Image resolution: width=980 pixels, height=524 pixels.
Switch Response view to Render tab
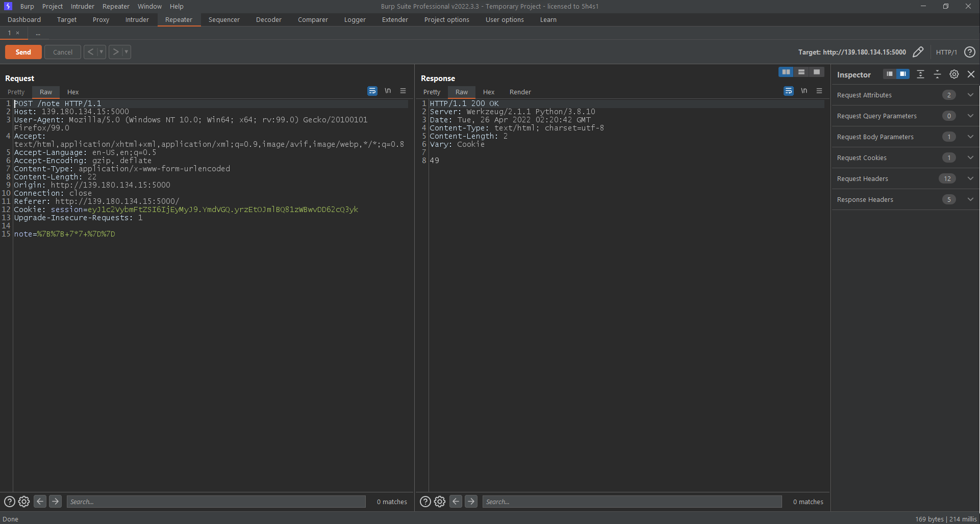[520, 92]
